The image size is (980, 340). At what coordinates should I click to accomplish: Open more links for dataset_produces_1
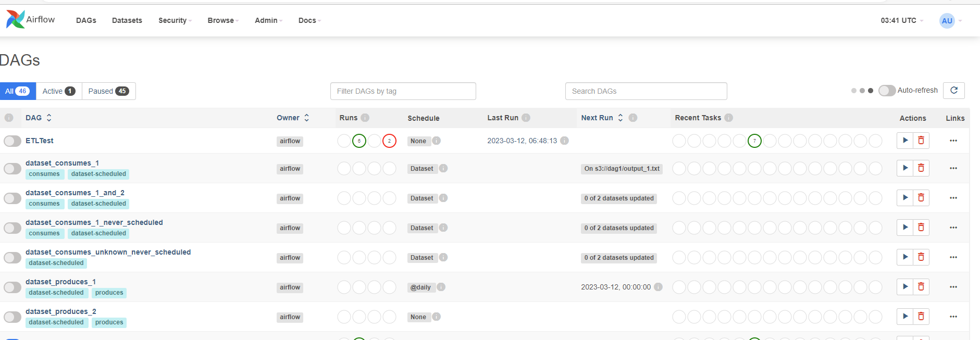coord(953,287)
